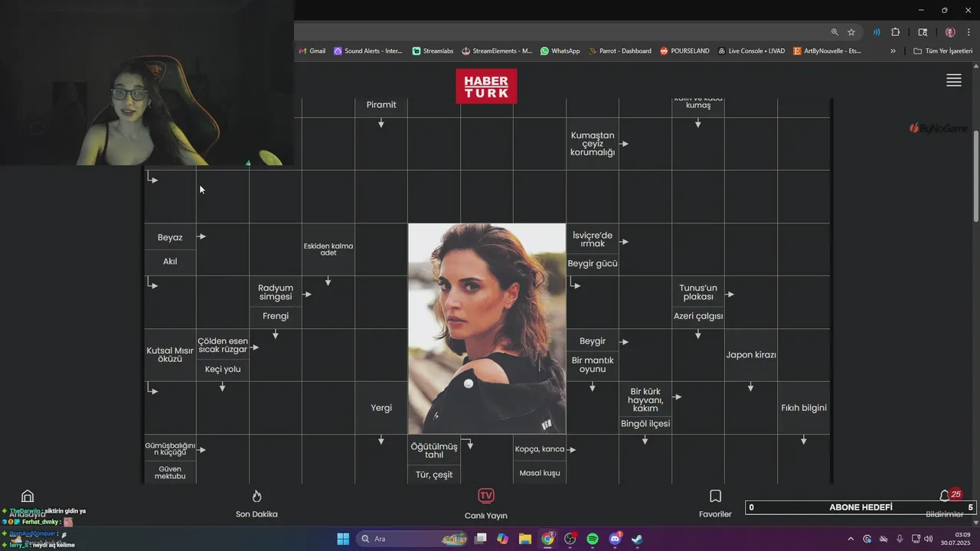This screenshot has width=980, height=551.
Task: Click the page vertical scrollbar
Action: [975, 175]
